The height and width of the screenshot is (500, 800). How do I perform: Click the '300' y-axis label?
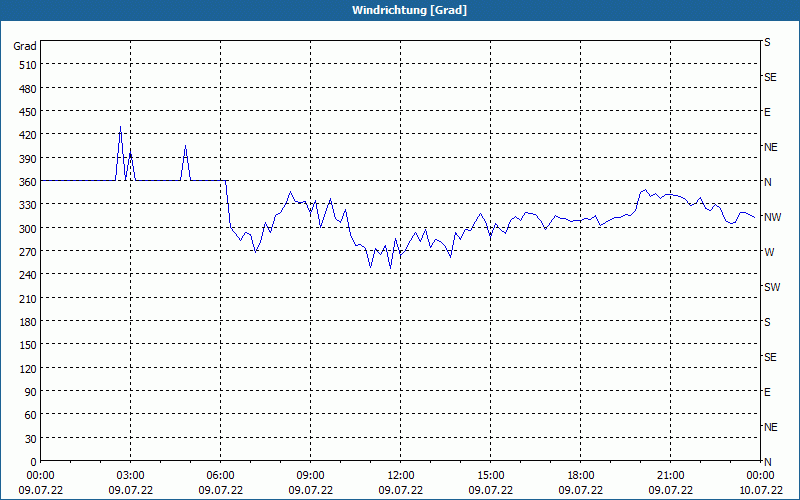[x=28, y=229]
